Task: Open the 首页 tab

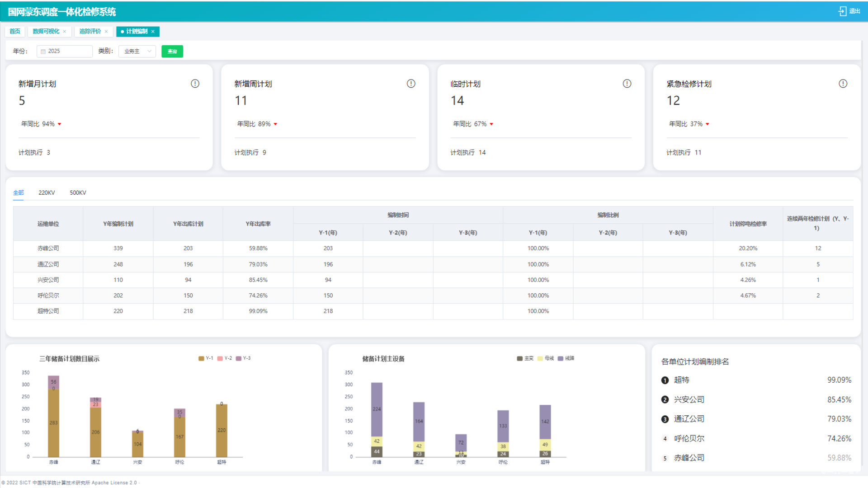Action: [15, 32]
